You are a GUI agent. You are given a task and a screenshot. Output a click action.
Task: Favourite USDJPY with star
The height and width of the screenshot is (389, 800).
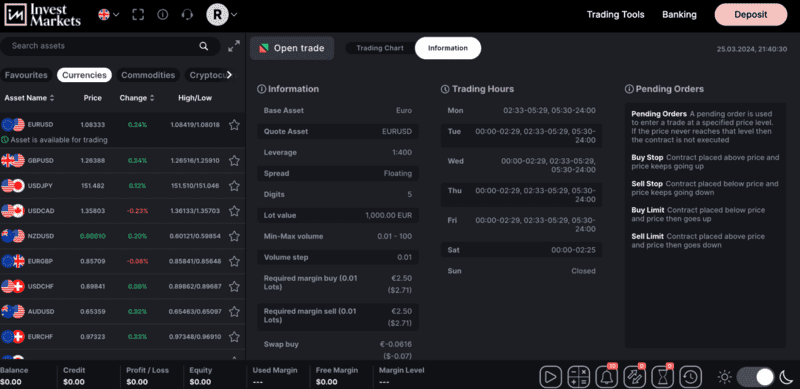tap(234, 185)
